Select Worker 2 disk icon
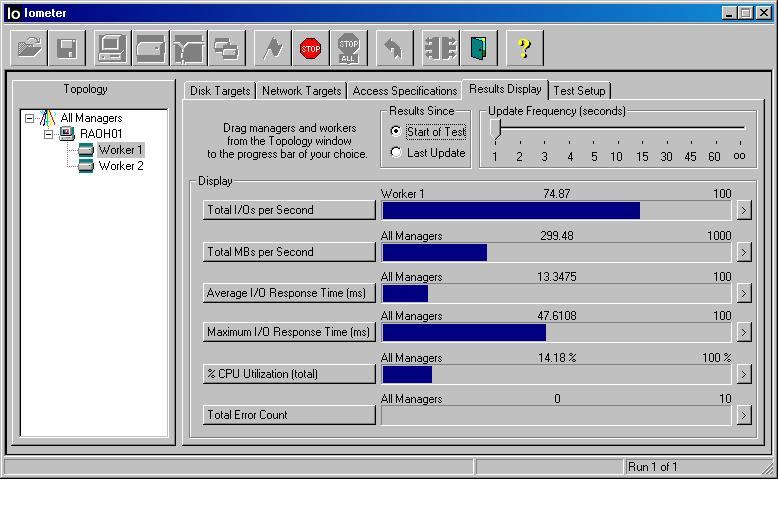The width and height of the screenshot is (778, 512). pos(86,166)
